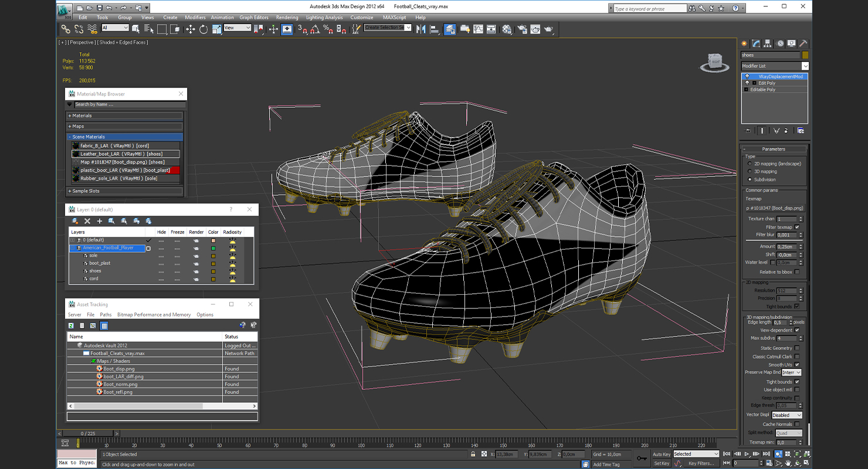This screenshot has width=868, height=469.
Task: Switch to the Utilities hammer tab
Action: [x=803, y=43]
